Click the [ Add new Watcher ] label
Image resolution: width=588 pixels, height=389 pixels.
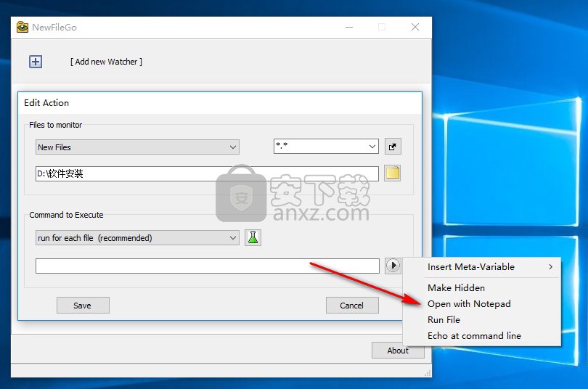coord(106,62)
